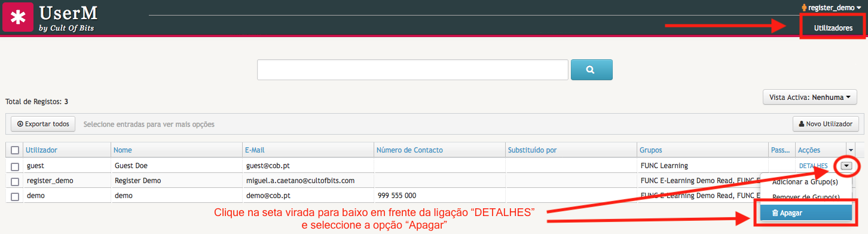This screenshot has height=234, width=868.
Task: Click the demo@cob.pt email cell
Action: pyautogui.click(x=268, y=195)
